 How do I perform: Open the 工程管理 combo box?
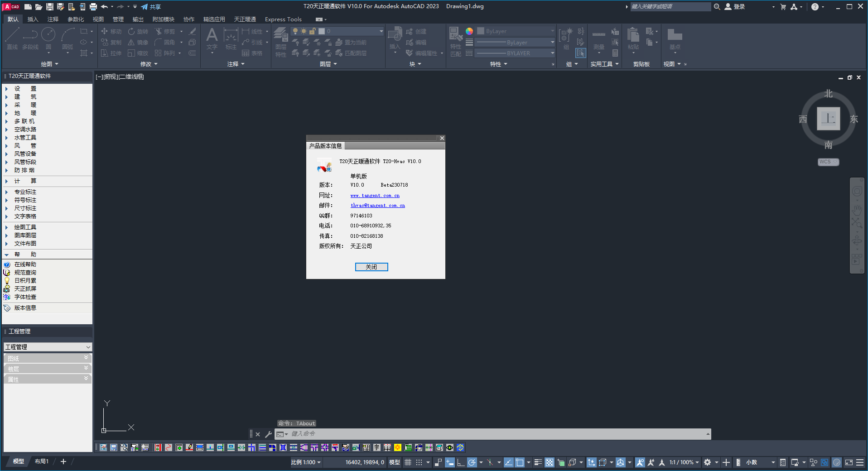(48, 347)
